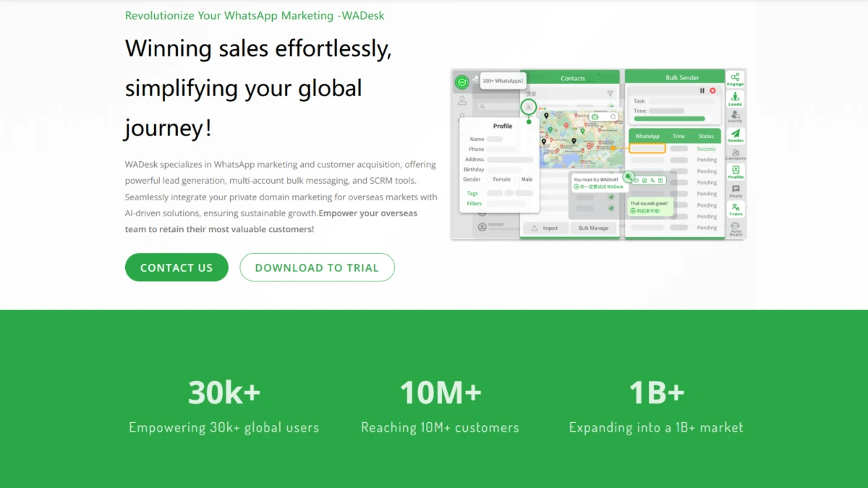Click the CONTACT US button
The height and width of the screenshot is (488, 868).
[x=176, y=267]
